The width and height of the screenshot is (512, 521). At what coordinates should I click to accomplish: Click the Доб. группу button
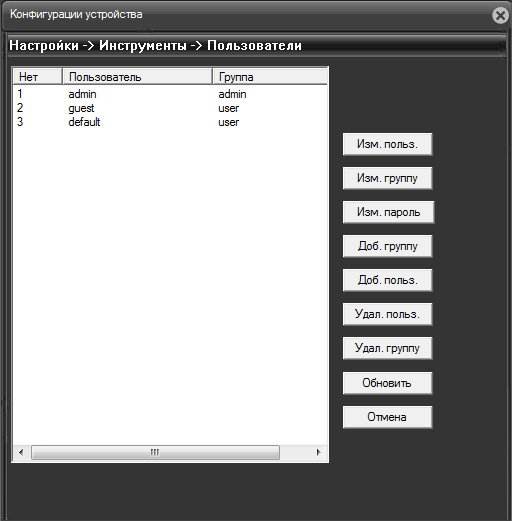click(x=387, y=246)
